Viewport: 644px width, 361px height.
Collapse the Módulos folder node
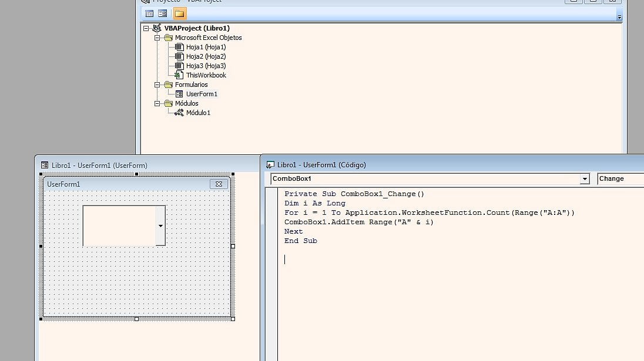(x=157, y=103)
